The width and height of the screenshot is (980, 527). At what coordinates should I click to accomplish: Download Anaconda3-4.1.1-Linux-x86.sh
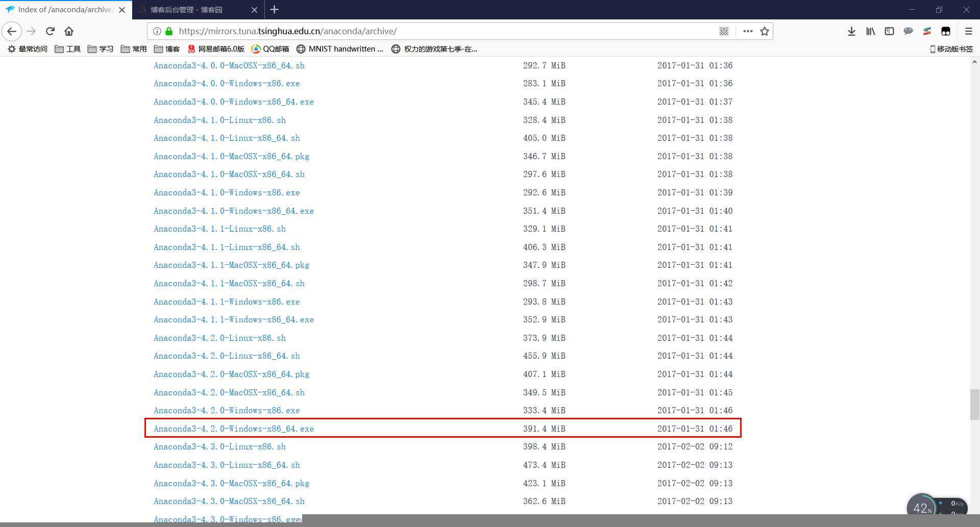click(219, 229)
